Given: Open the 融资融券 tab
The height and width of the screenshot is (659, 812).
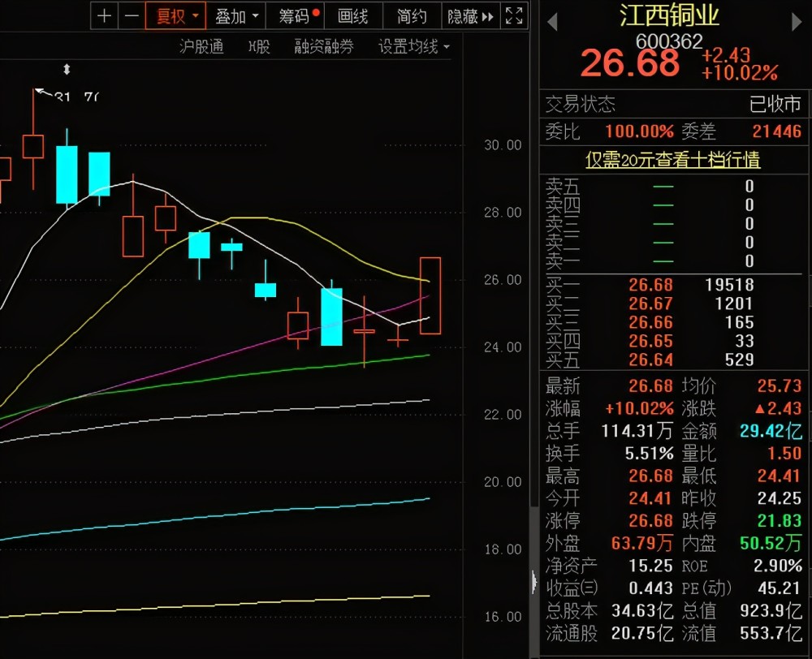Looking at the screenshot, I should 324,46.
